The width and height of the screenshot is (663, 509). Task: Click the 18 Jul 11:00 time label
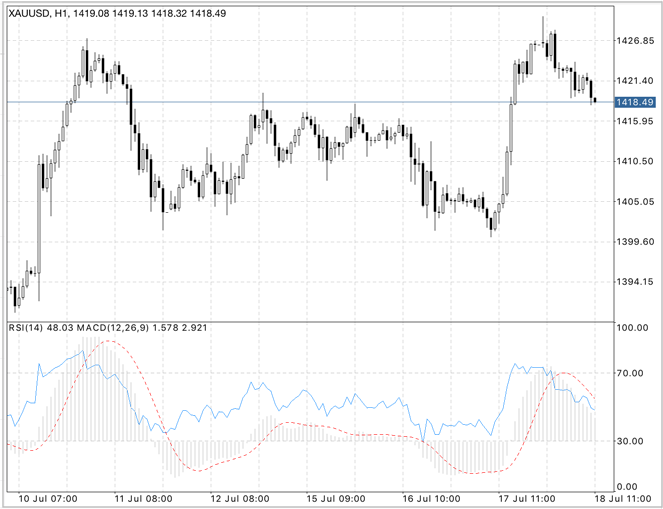tap(622, 499)
